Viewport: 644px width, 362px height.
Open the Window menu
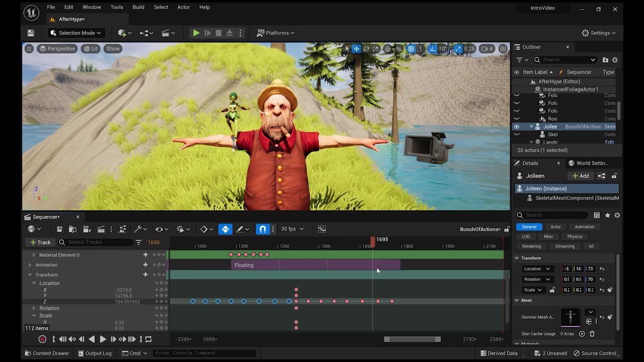tap(92, 7)
